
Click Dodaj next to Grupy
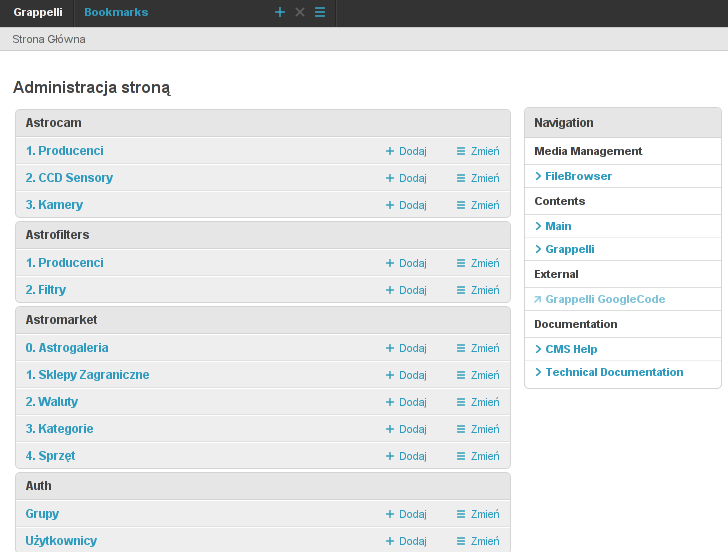point(406,514)
